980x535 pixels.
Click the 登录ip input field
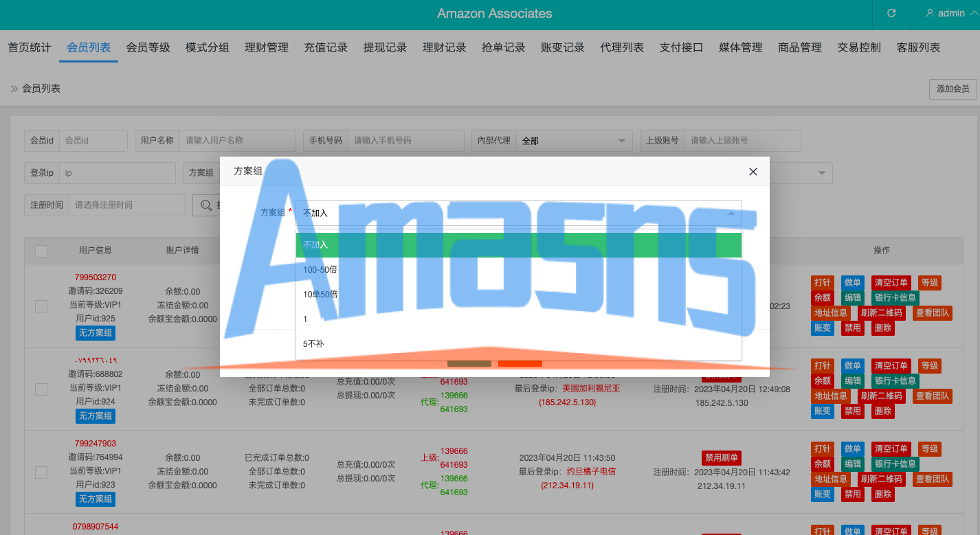click(x=118, y=173)
